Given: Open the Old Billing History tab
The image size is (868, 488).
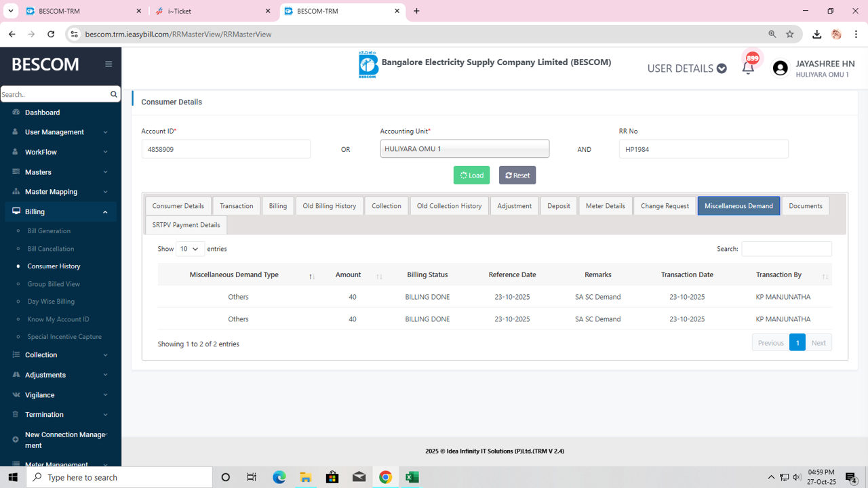Looking at the screenshot, I should click(329, 206).
